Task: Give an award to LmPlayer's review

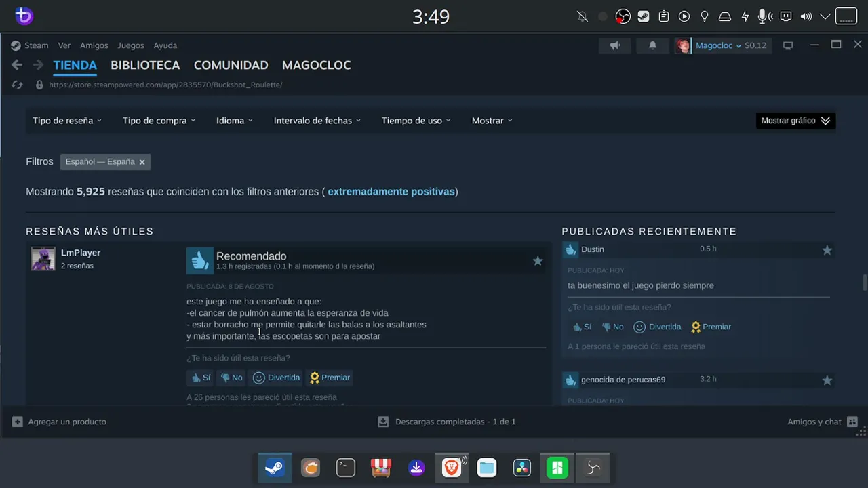Action: click(330, 378)
